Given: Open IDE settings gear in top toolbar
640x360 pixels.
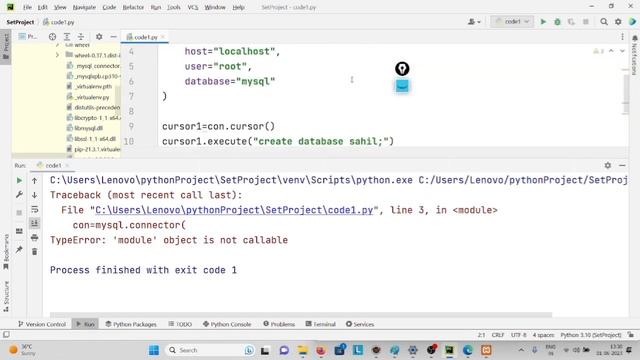Looking at the screenshot, I should click(x=618, y=22).
